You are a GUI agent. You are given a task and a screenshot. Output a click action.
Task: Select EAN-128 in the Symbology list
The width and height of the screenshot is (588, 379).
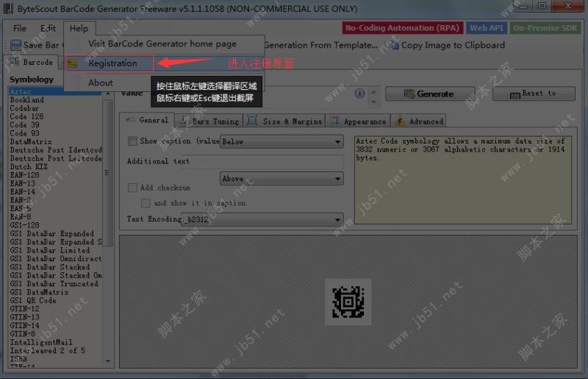point(24,175)
